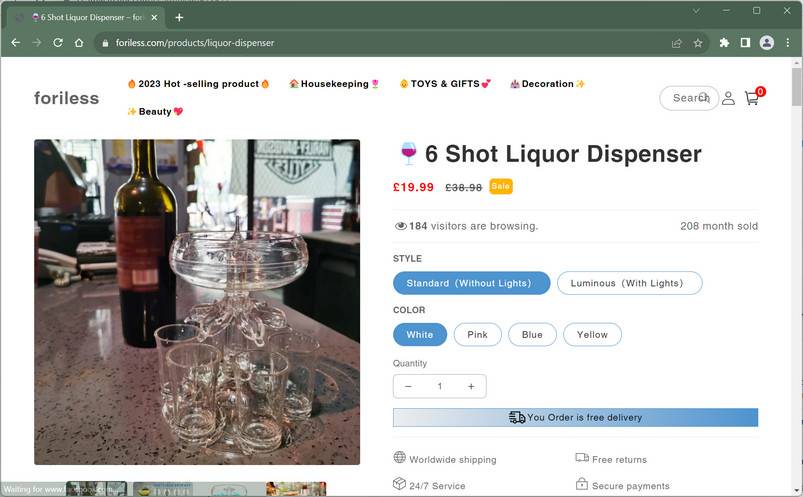Toggle the browser side panel
Screen dimensions: 803x497
point(745,43)
